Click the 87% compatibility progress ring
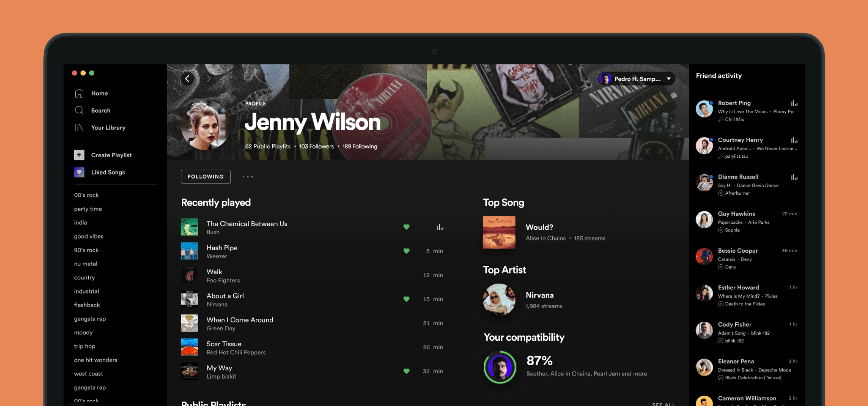 (x=499, y=367)
